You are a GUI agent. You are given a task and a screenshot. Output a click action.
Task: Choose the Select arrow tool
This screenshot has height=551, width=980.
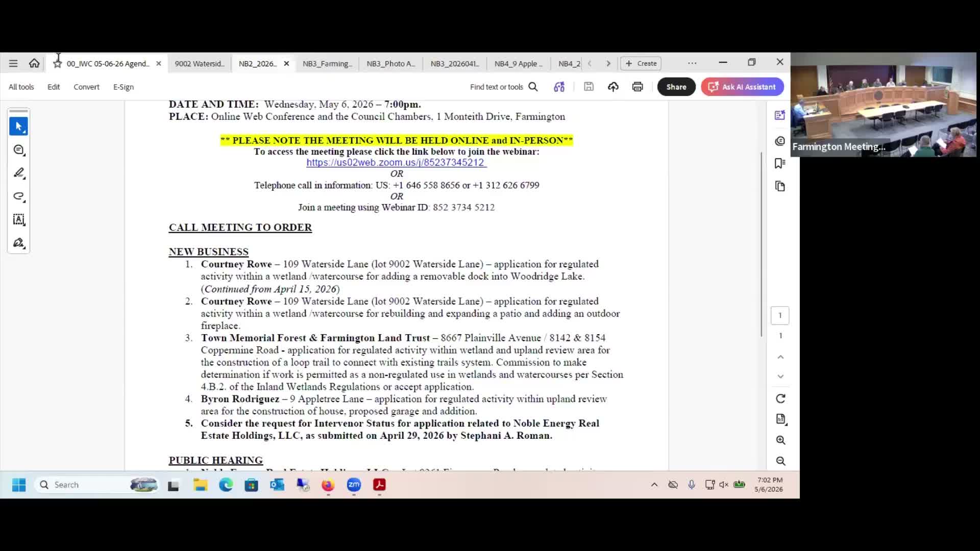[19, 127]
